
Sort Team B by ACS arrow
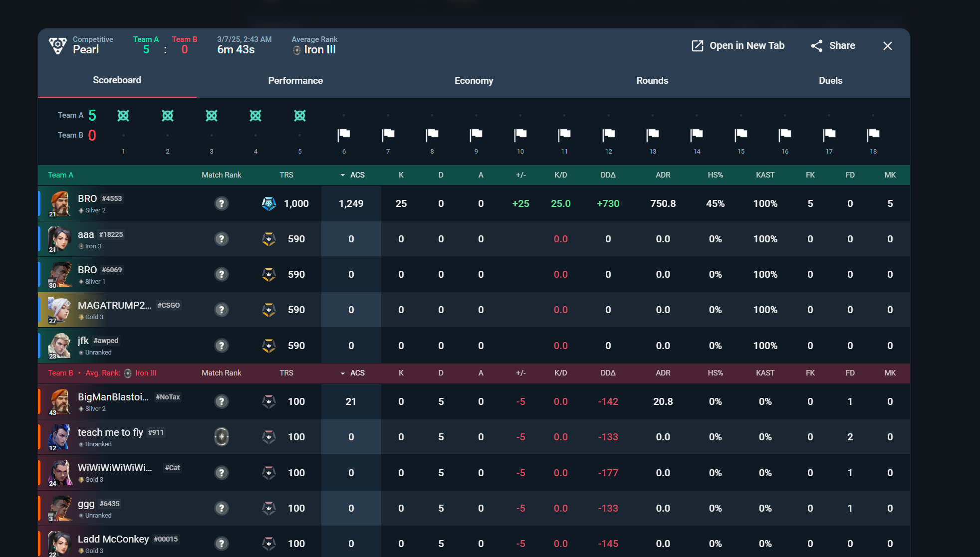tap(343, 373)
